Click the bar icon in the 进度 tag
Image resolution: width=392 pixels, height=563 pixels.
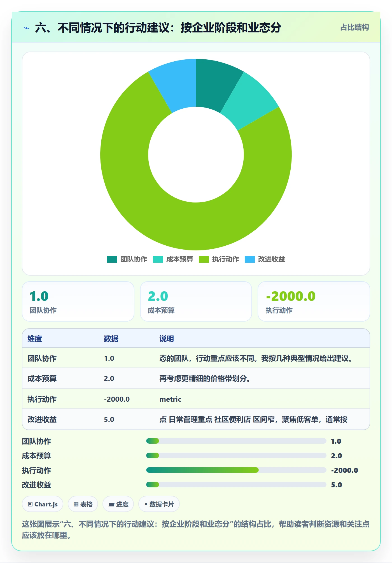click(x=111, y=505)
